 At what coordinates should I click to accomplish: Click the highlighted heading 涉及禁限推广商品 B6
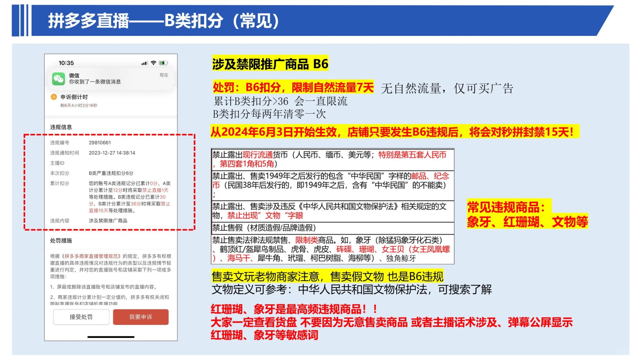coord(270,64)
